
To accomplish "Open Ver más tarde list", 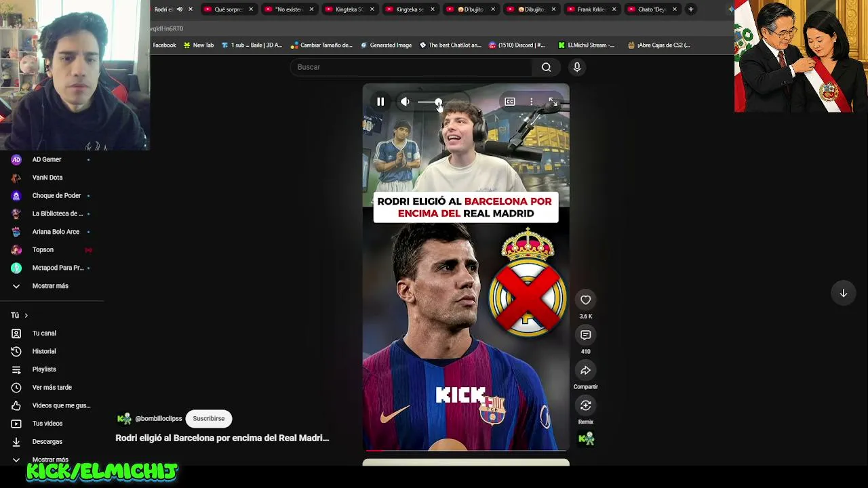I will click(x=52, y=388).
